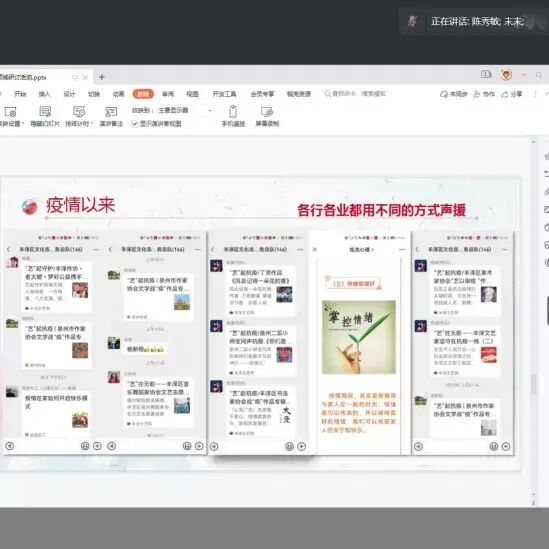Click voice icon in fifth chat screenshot
This screenshot has width=549, height=549.
tap(418, 446)
